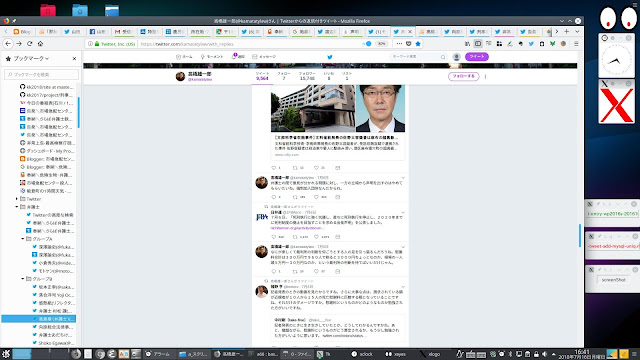This screenshot has width=640, height=360.
Task: Go to the Firefox Home page icon
Action: coord(40,44)
